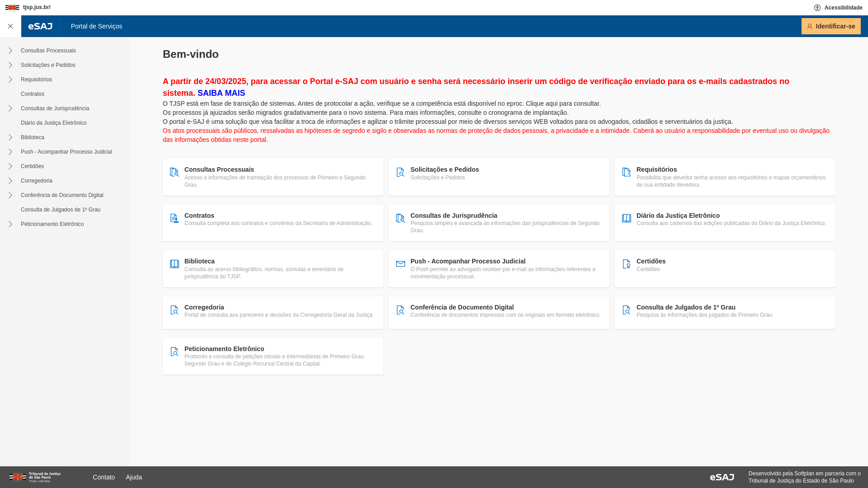
Task: Select Consulta de Julgados de 1º Grau sidebar item
Action: (x=61, y=210)
